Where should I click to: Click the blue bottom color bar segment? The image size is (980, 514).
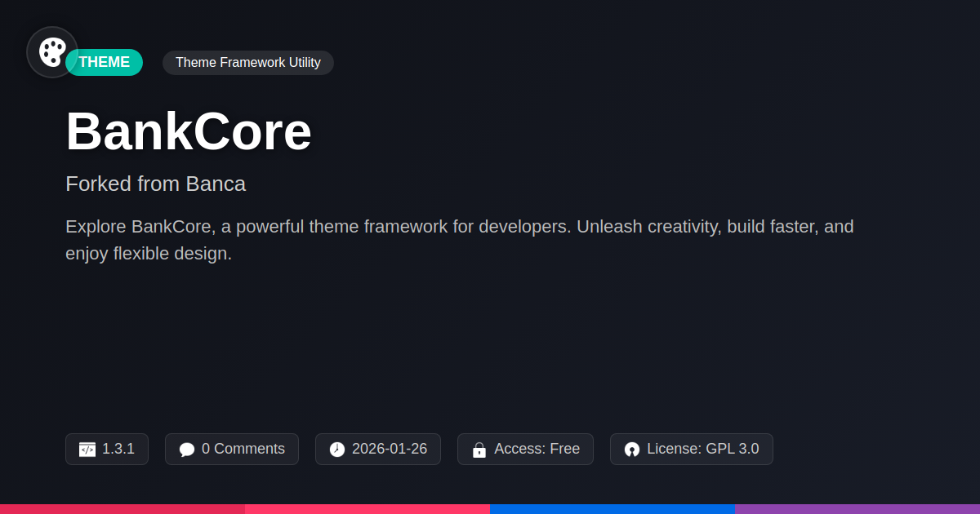tap(612, 509)
